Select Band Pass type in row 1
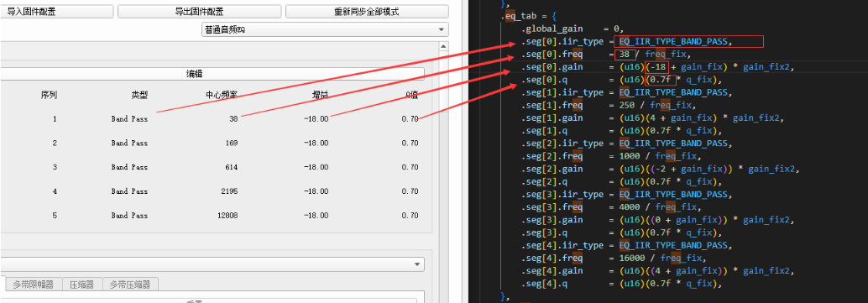The height and width of the screenshot is (303, 868). [129, 118]
